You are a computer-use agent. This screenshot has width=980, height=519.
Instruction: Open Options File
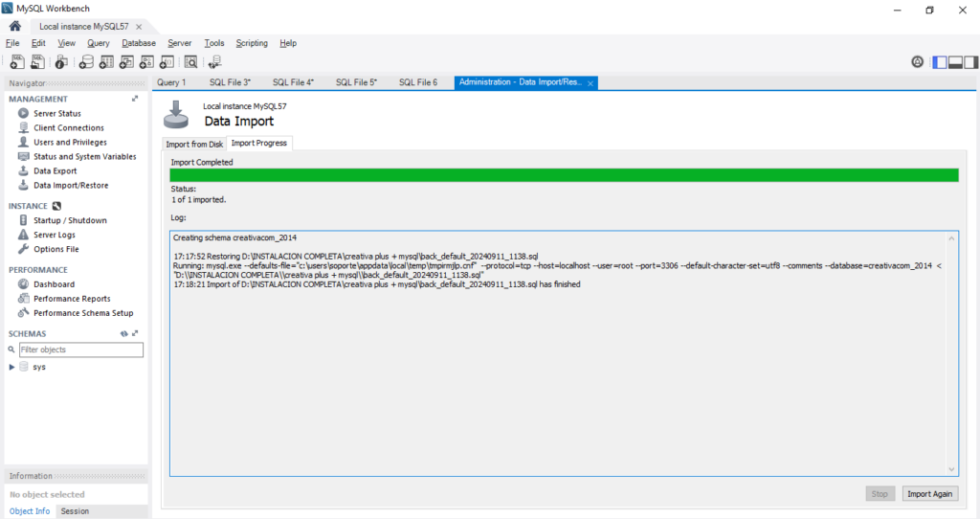[56, 249]
